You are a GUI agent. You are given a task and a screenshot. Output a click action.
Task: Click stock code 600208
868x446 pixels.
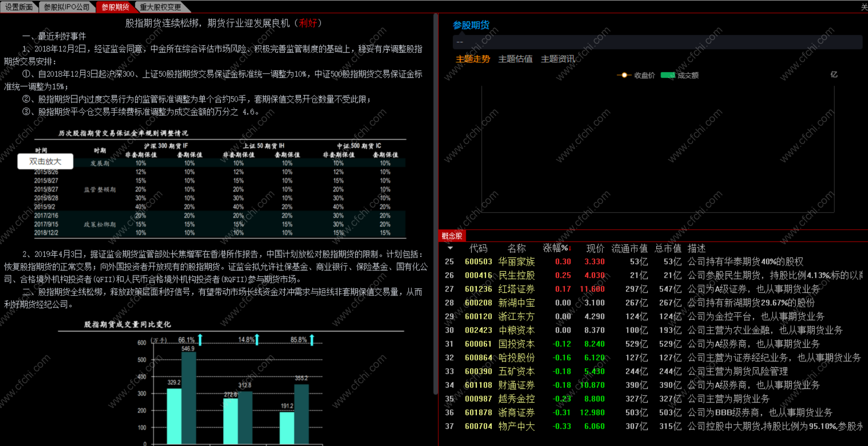pos(478,303)
